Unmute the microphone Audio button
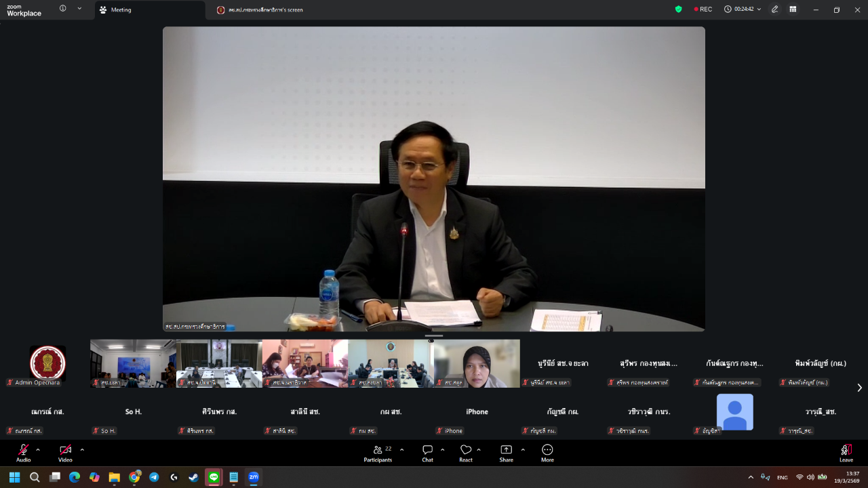 [23, 452]
